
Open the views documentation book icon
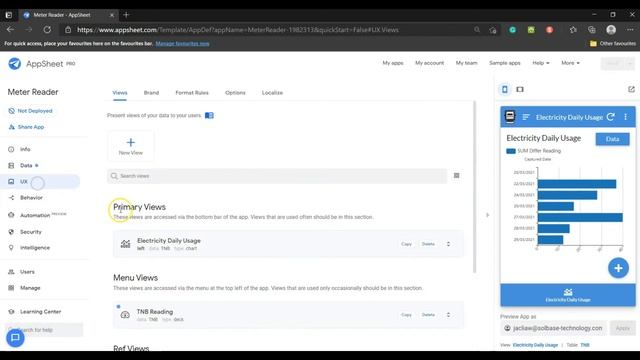[209, 116]
